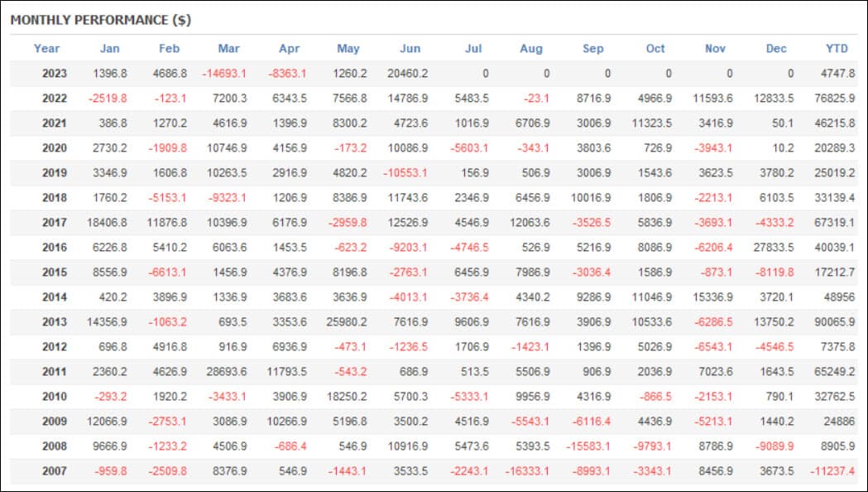Click the 2022 year row label
This screenshot has width=868, height=492.
[55, 99]
